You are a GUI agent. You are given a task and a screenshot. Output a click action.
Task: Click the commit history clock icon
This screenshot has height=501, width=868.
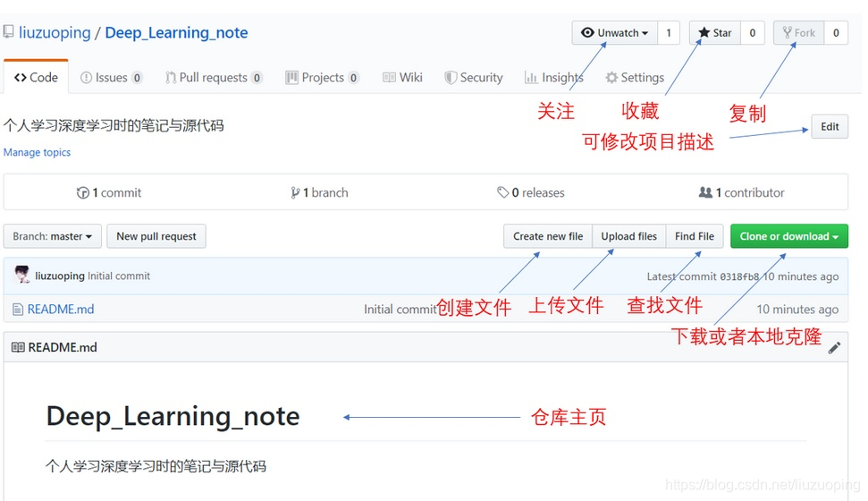(x=82, y=193)
